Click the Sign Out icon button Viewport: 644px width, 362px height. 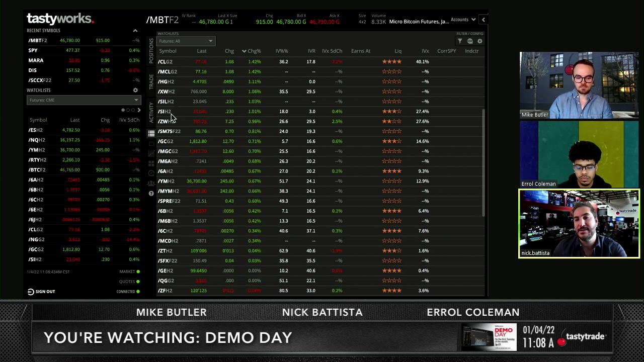click(x=31, y=292)
